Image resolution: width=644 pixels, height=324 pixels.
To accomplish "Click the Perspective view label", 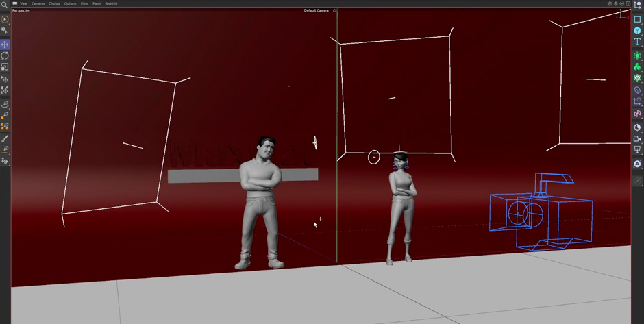I will [x=21, y=10].
